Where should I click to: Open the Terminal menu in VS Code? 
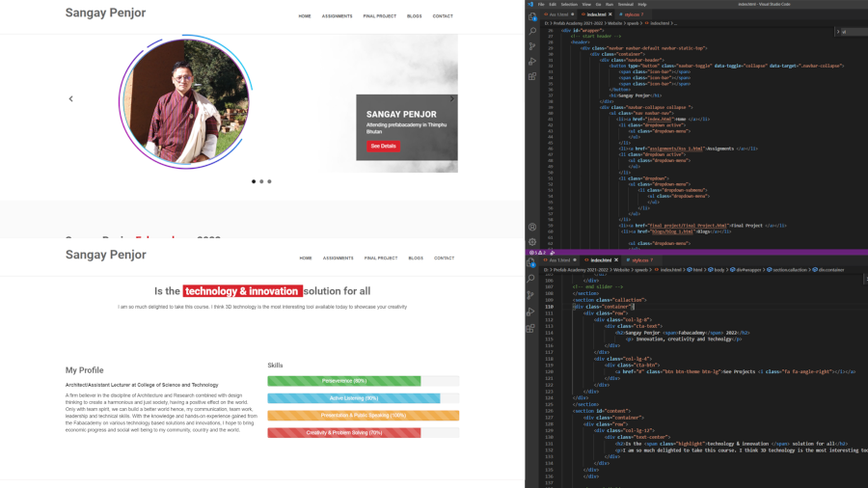626,4
